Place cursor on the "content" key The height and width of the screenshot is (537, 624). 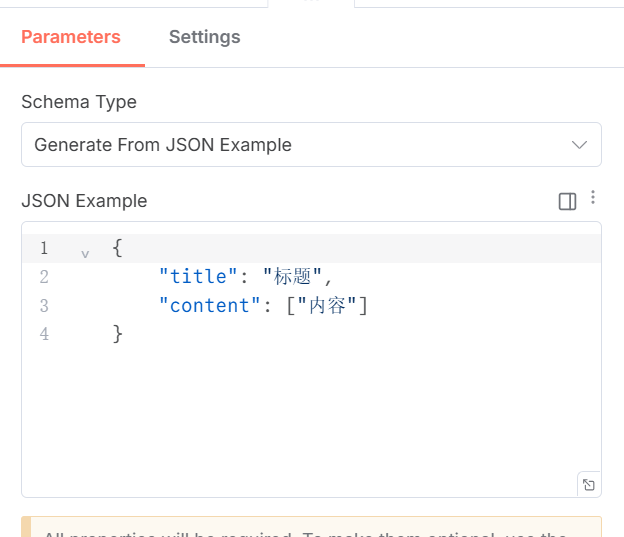coord(211,305)
